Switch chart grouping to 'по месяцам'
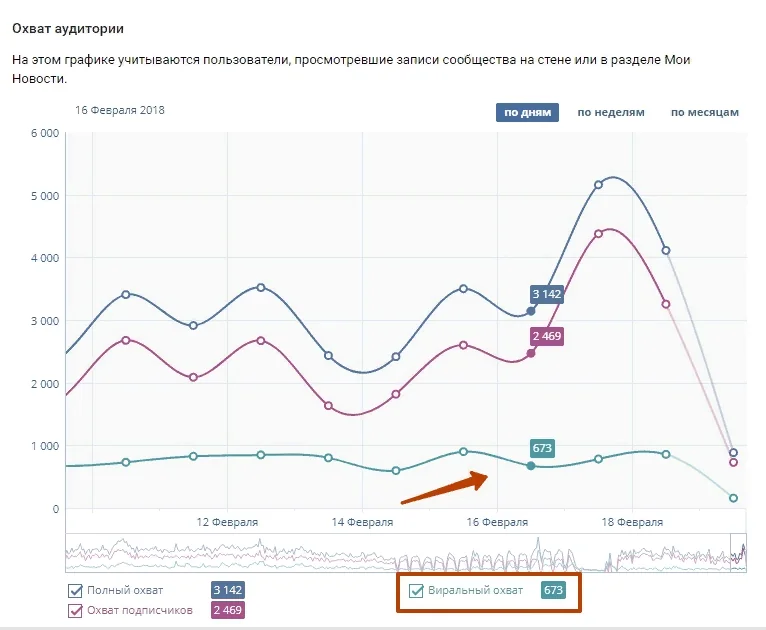The image size is (766, 630). tap(704, 112)
